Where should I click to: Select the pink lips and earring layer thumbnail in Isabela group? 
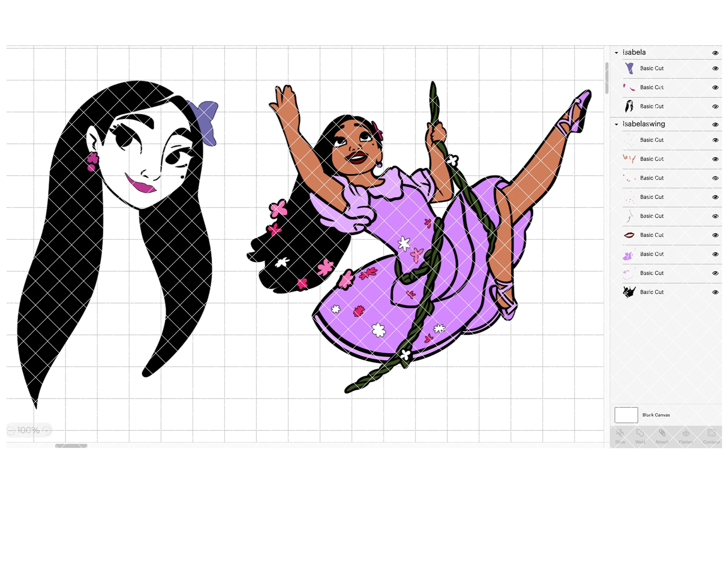click(x=629, y=87)
